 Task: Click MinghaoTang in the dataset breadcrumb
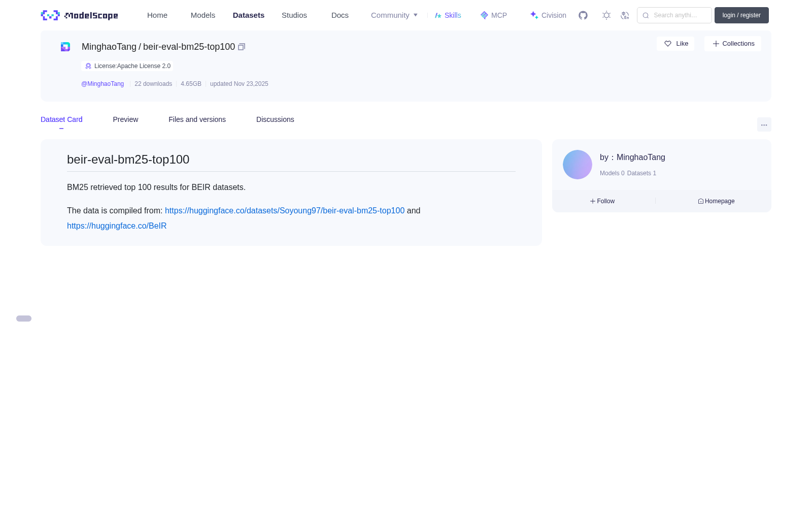[109, 47]
